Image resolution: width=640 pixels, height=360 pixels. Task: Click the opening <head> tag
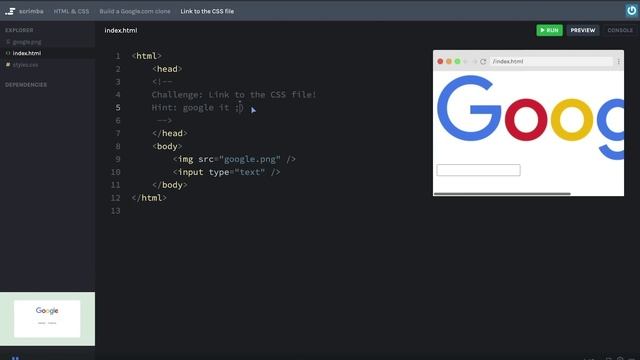tap(167, 69)
